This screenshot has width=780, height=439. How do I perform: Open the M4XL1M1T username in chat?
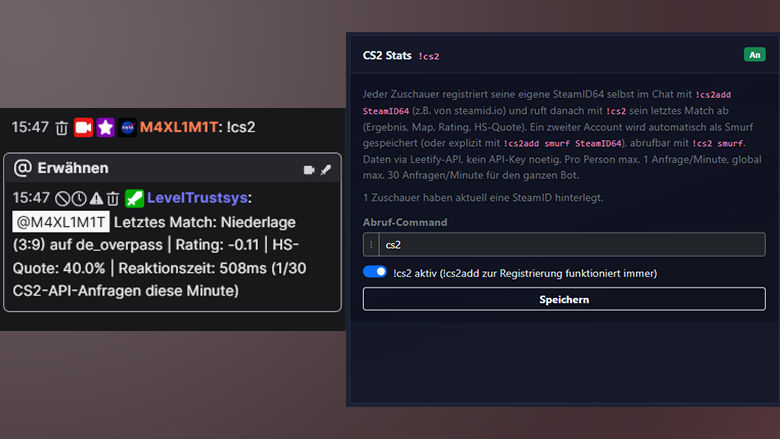(179, 127)
